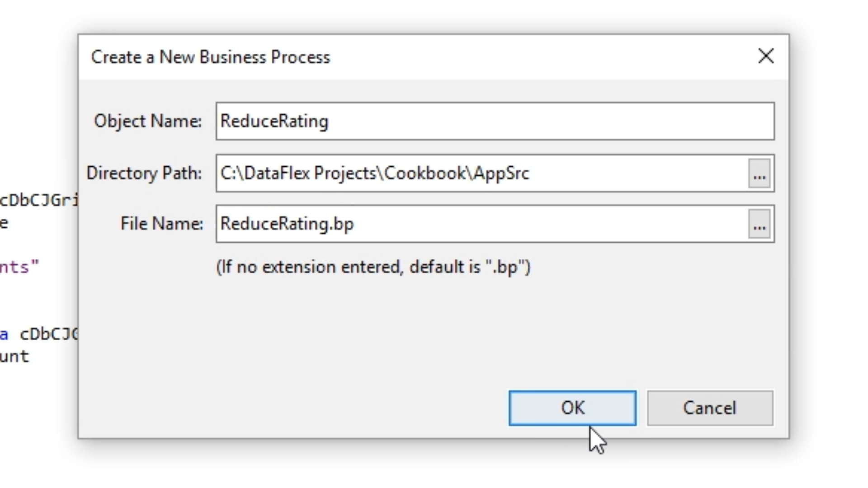Image resolution: width=868 pixels, height=488 pixels.
Task: Click the "unt" code text in the editor
Action: click(14, 357)
